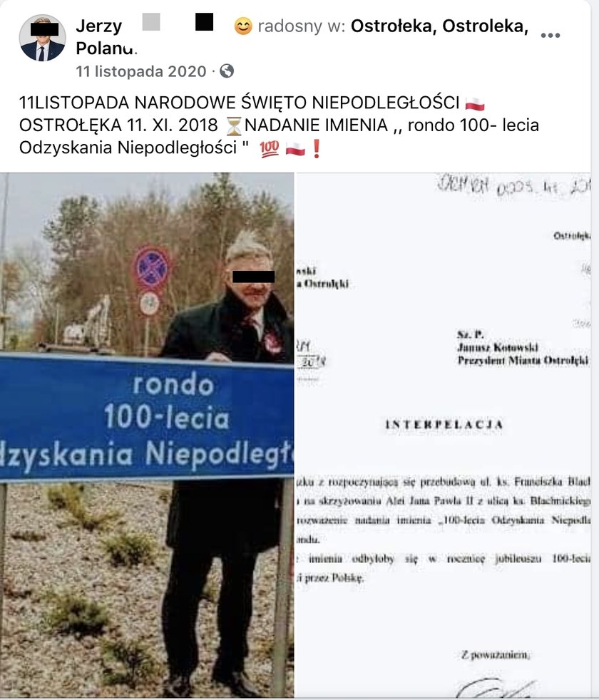The height and width of the screenshot is (700, 599).
Task: Click the Janusz Kotowski addressee text
Action: [497, 347]
